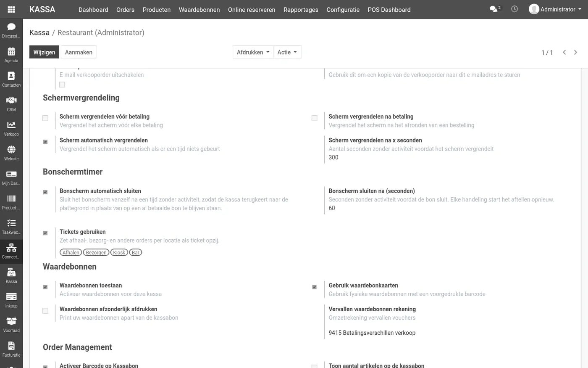588x368 pixels.
Task: Click the Wijzigen button
Action: [44, 52]
